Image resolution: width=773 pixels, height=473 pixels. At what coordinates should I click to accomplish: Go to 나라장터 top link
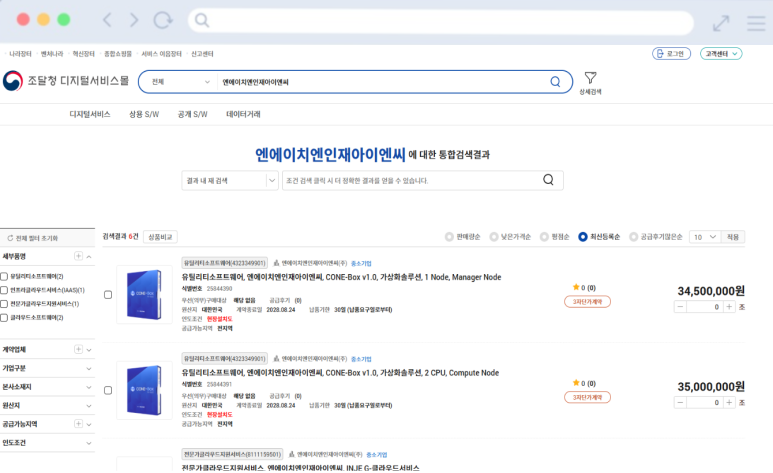(20, 54)
